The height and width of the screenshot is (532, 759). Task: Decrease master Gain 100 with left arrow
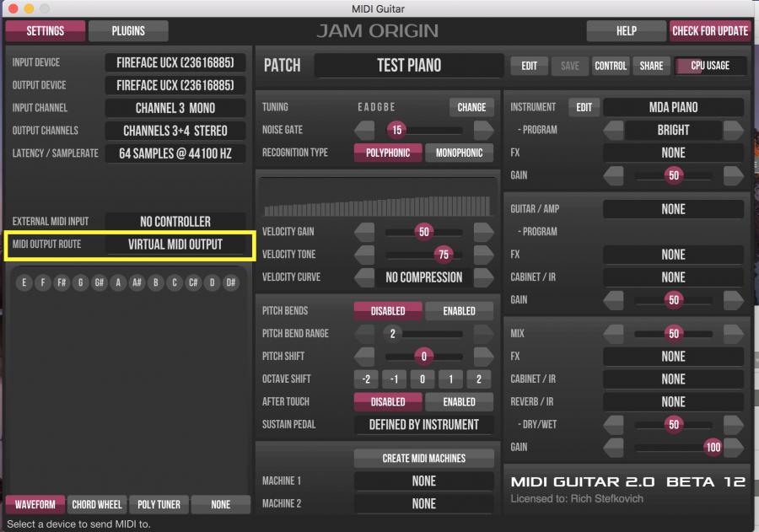click(613, 448)
